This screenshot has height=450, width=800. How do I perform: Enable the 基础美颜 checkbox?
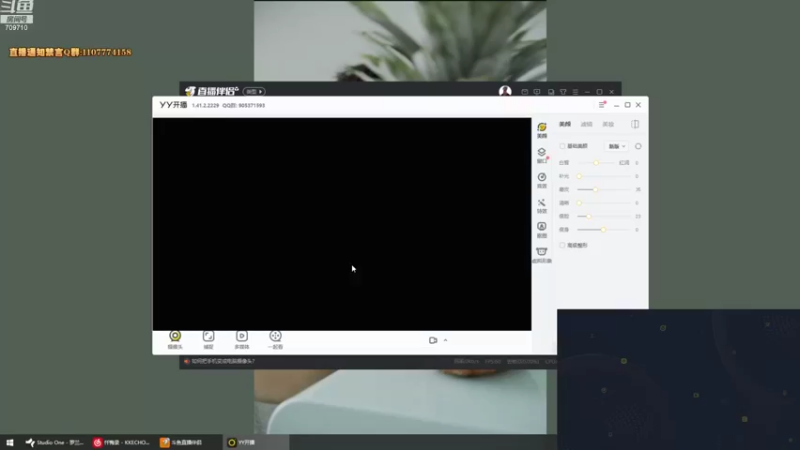point(562,146)
